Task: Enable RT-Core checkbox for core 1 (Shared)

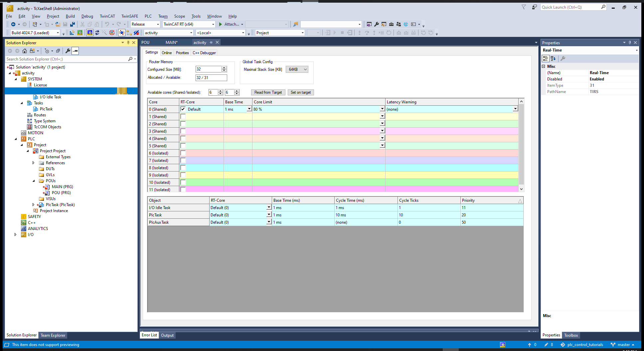Action: 183,116
